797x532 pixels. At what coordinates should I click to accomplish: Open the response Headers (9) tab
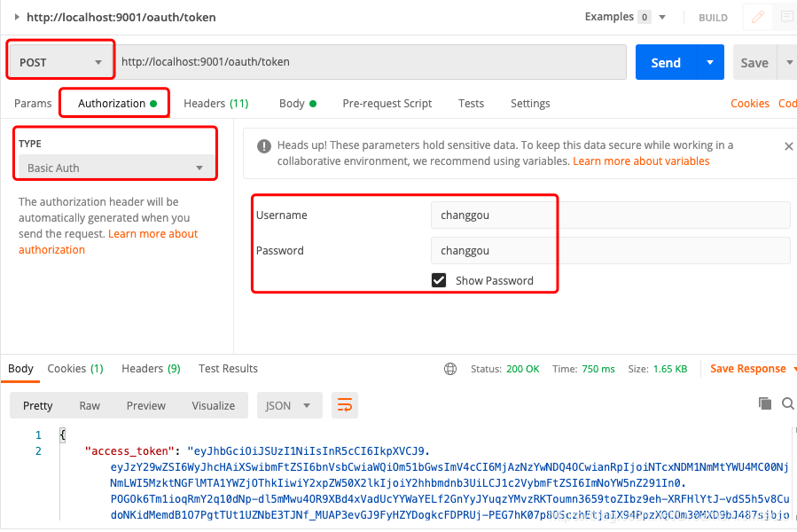point(151,369)
